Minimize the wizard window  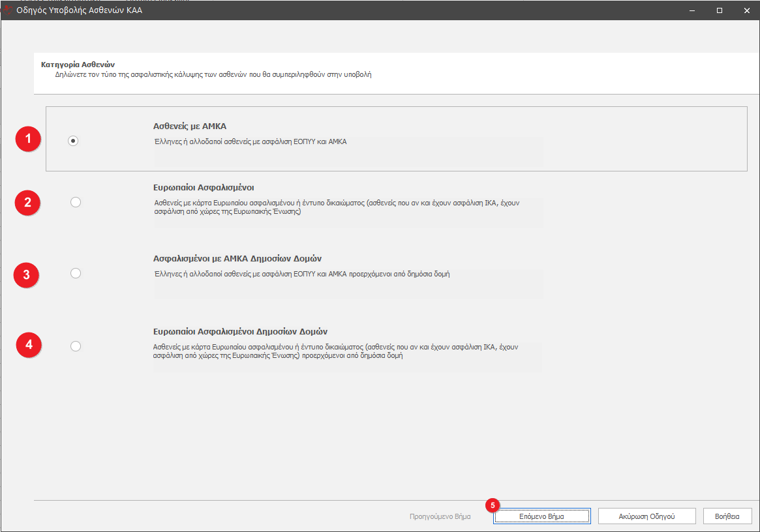coord(692,10)
